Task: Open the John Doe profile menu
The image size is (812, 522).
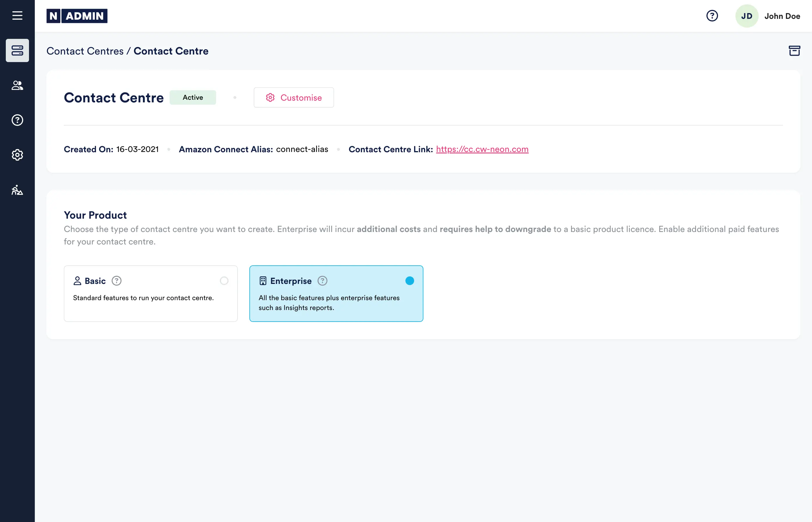Action: coord(782,16)
